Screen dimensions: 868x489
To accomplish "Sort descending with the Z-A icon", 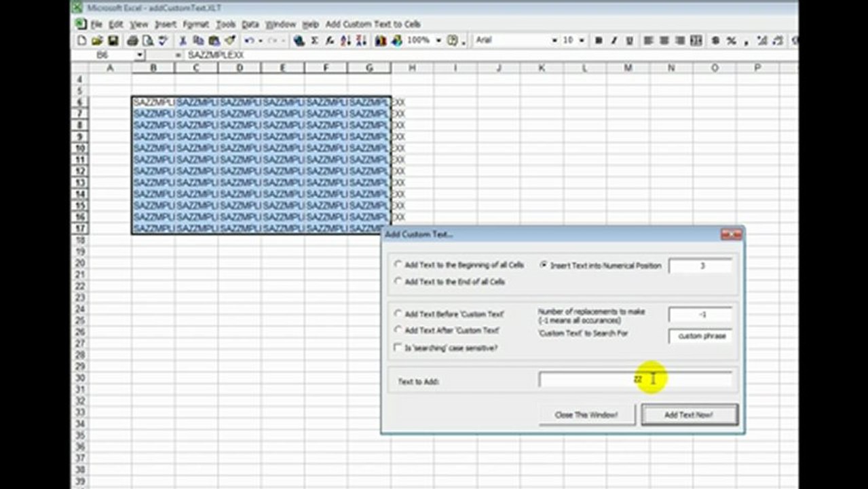I will tap(362, 41).
